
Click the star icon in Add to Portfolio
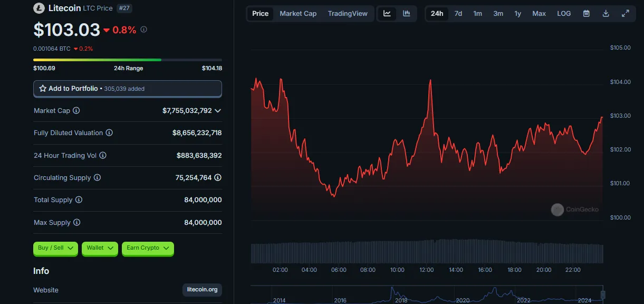click(x=43, y=89)
